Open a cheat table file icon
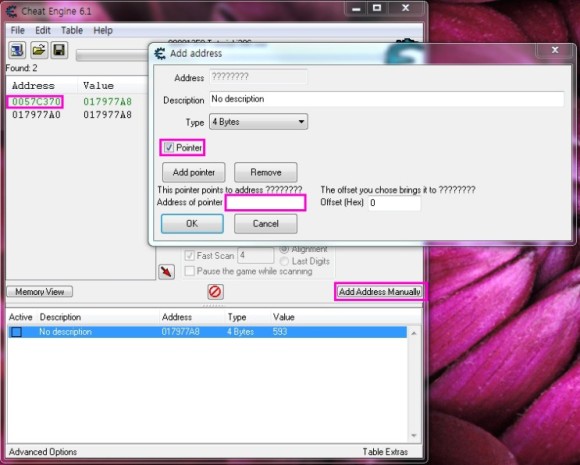The height and width of the screenshot is (465, 580). pos(38,50)
